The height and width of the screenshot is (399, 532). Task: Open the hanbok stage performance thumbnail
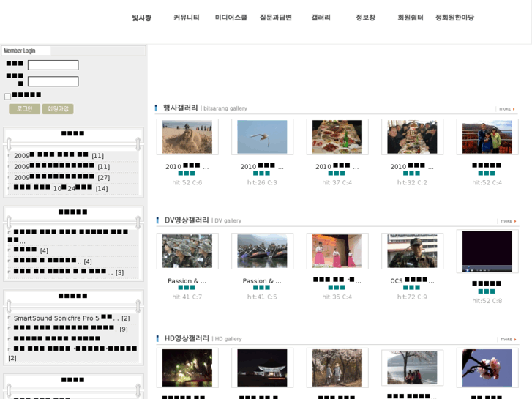pyautogui.click(x=337, y=251)
